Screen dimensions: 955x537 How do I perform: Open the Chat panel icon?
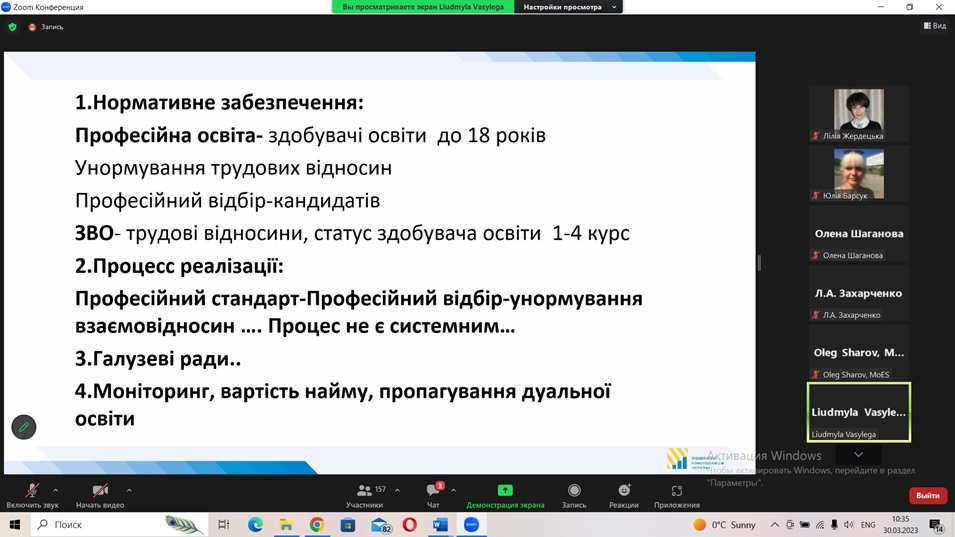tap(434, 490)
